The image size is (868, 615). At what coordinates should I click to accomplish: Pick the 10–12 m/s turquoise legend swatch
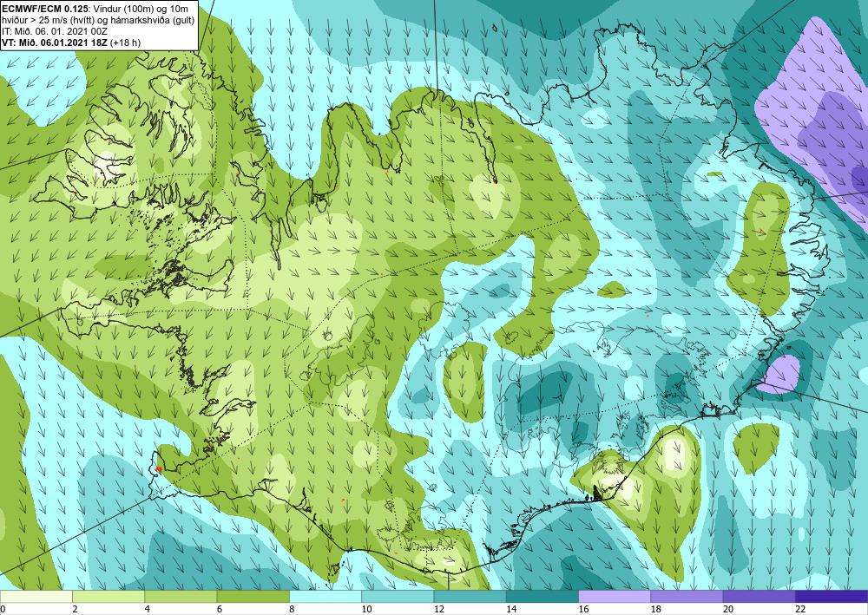[398, 596]
